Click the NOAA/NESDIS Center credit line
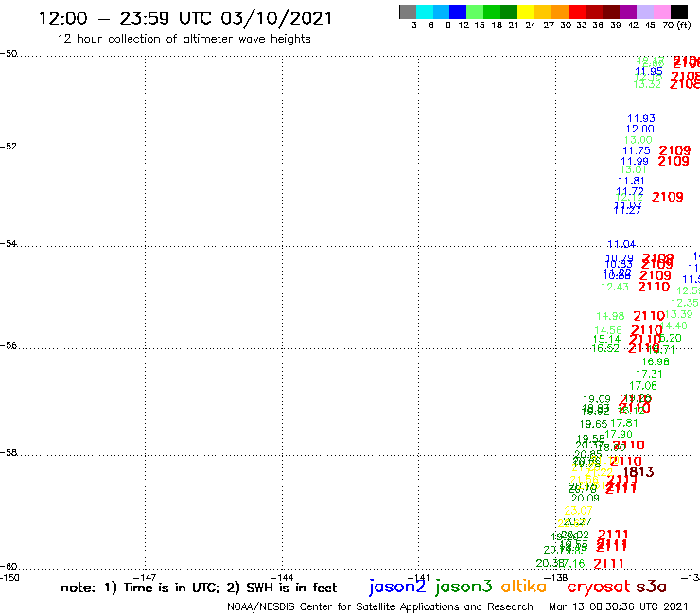 coord(380,606)
